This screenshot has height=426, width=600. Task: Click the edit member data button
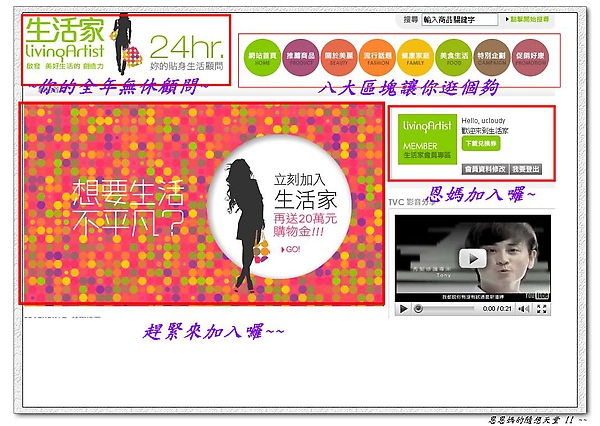(x=486, y=169)
